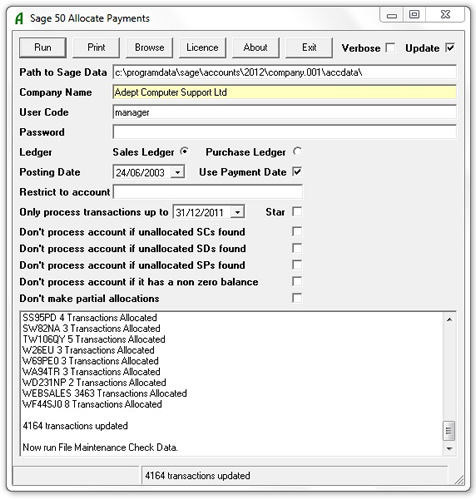Click the User Code field
The width and height of the screenshot is (476, 500).
coord(284,112)
